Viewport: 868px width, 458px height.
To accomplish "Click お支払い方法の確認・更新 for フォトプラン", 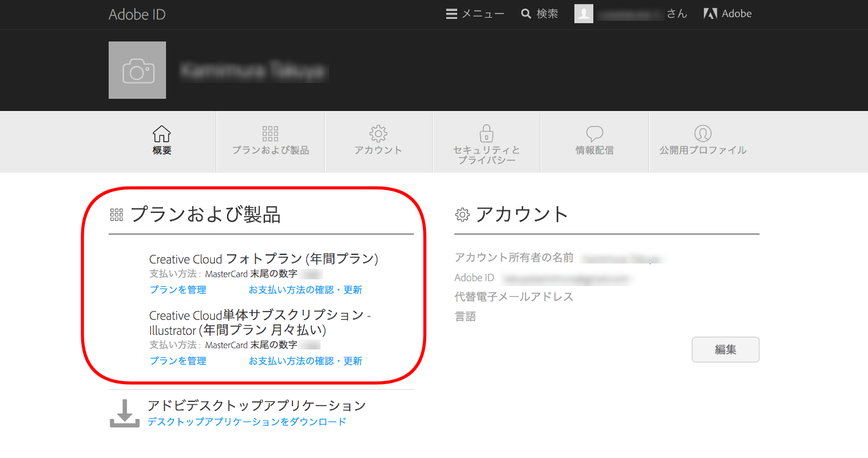I will [x=305, y=290].
